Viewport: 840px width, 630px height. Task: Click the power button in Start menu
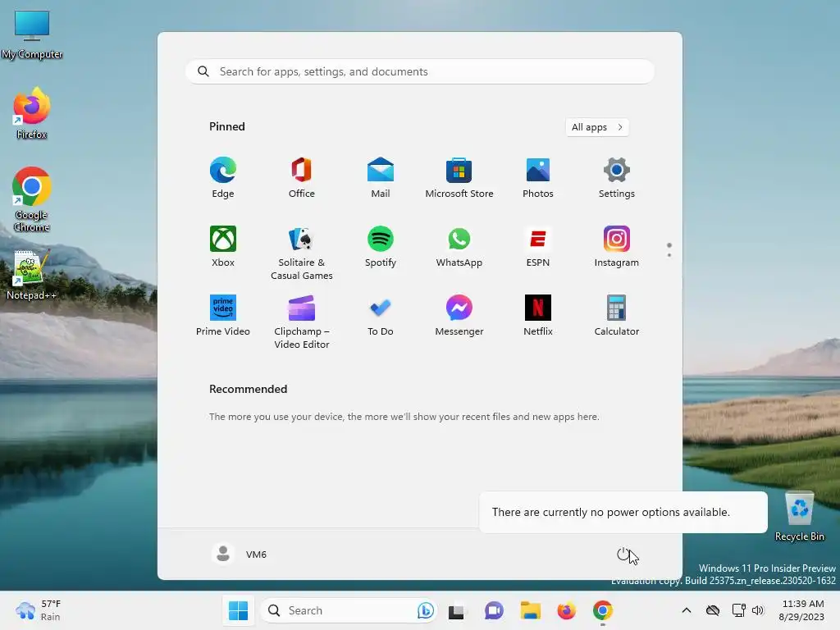pyautogui.click(x=623, y=555)
